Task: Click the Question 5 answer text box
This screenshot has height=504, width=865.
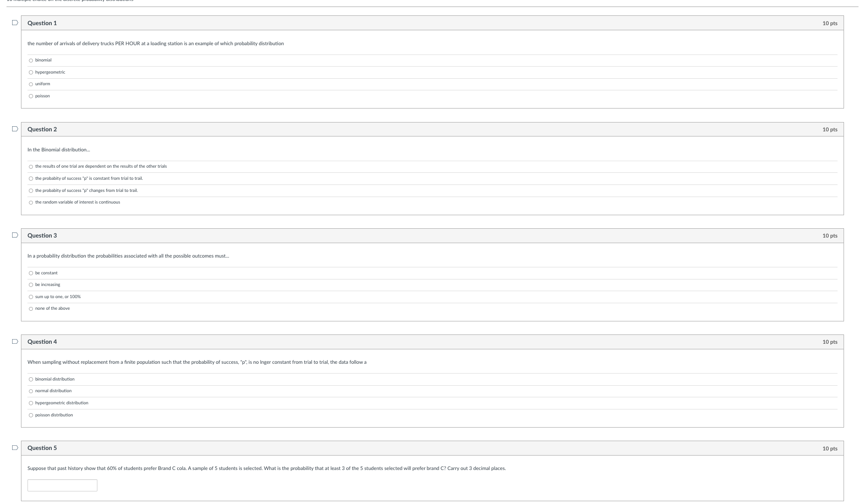Action: click(x=62, y=485)
